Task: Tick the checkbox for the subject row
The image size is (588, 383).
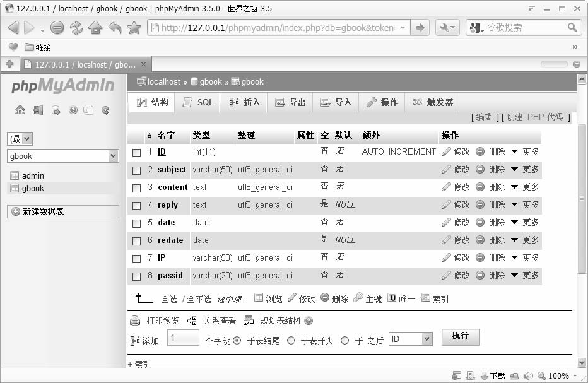Action: [136, 170]
